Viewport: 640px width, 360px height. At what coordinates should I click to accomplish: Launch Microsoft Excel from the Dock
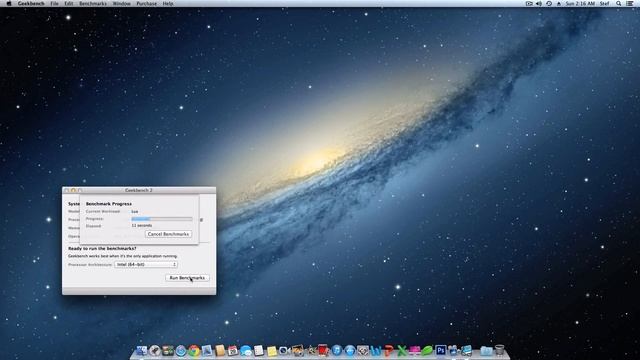(x=402, y=350)
